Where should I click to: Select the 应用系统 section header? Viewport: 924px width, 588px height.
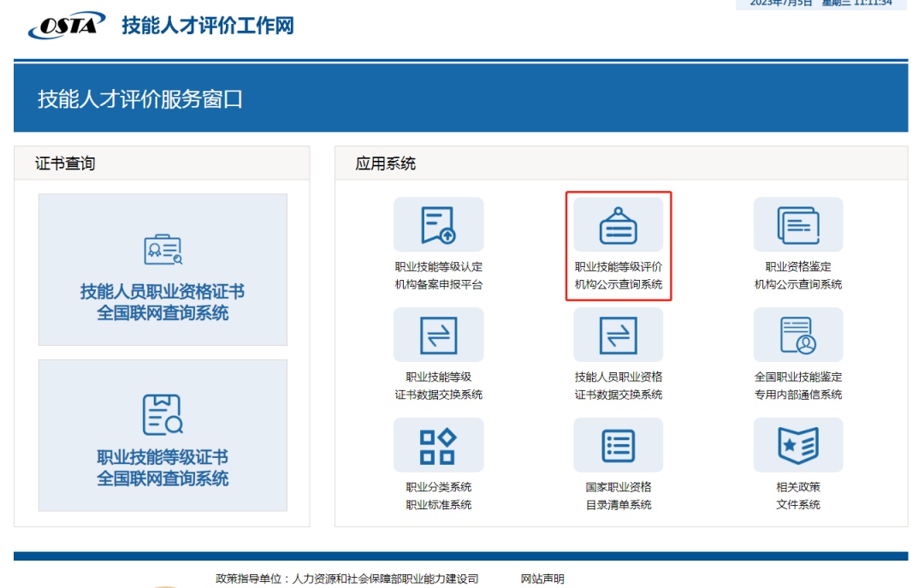pyautogui.click(x=386, y=163)
